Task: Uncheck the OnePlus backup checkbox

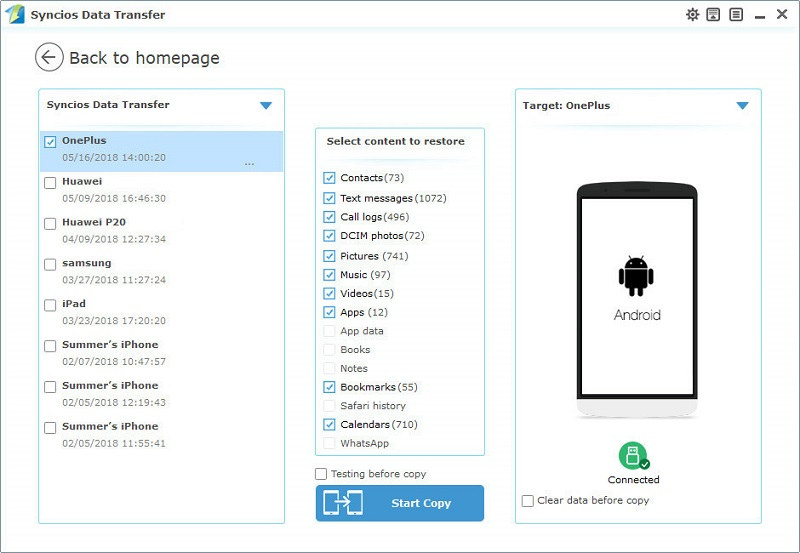Action: pos(50,142)
